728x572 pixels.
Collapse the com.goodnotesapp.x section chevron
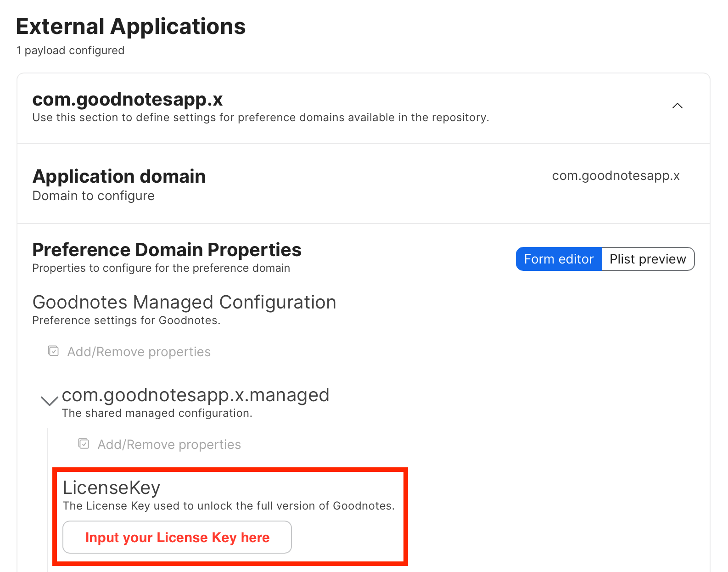click(x=677, y=106)
